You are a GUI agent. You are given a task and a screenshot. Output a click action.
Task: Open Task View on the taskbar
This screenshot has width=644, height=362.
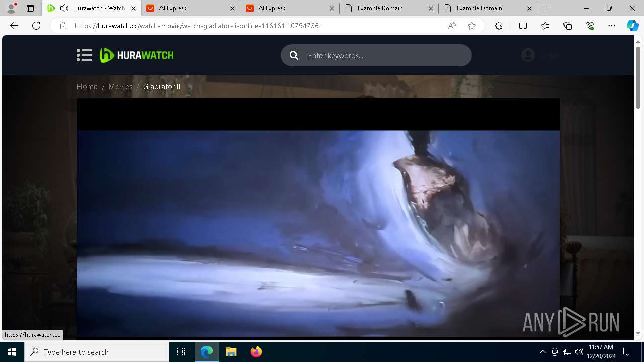(x=181, y=352)
